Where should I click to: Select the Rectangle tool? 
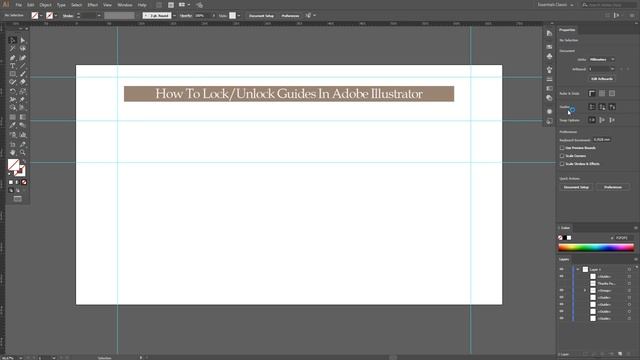[13, 74]
